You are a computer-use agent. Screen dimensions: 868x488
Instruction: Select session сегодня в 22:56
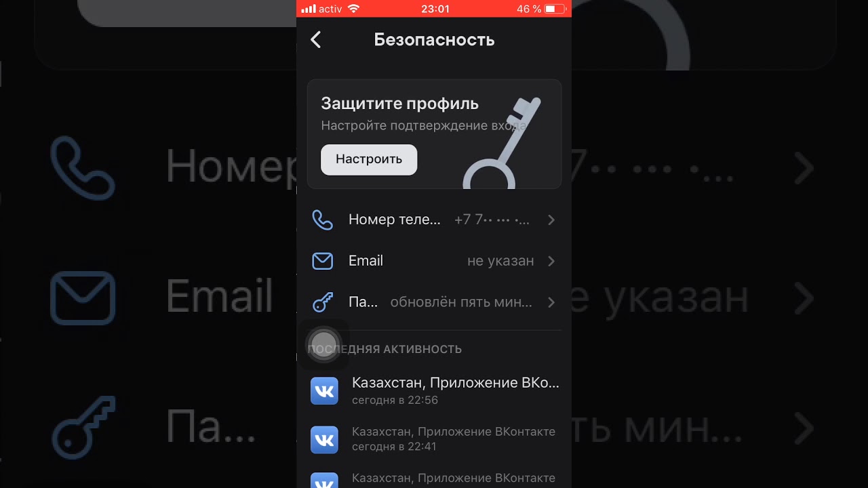click(434, 391)
